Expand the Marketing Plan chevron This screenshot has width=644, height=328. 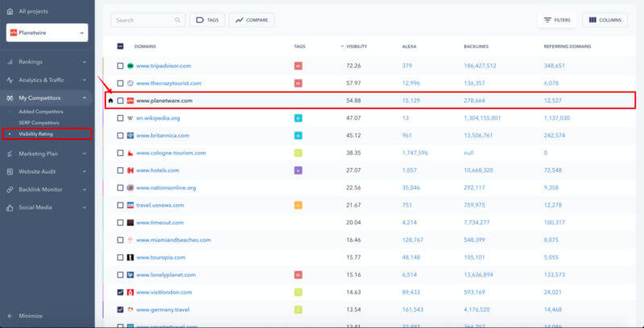coord(85,154)
